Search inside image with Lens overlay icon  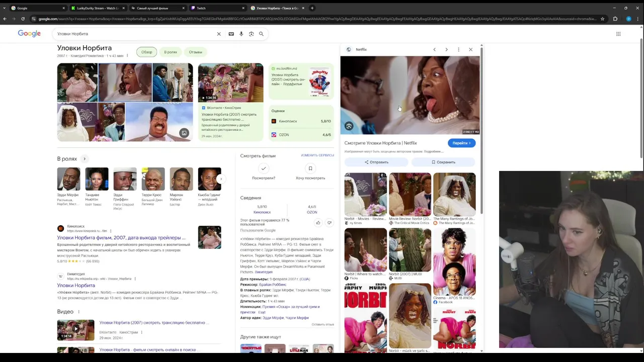[349, 126]
